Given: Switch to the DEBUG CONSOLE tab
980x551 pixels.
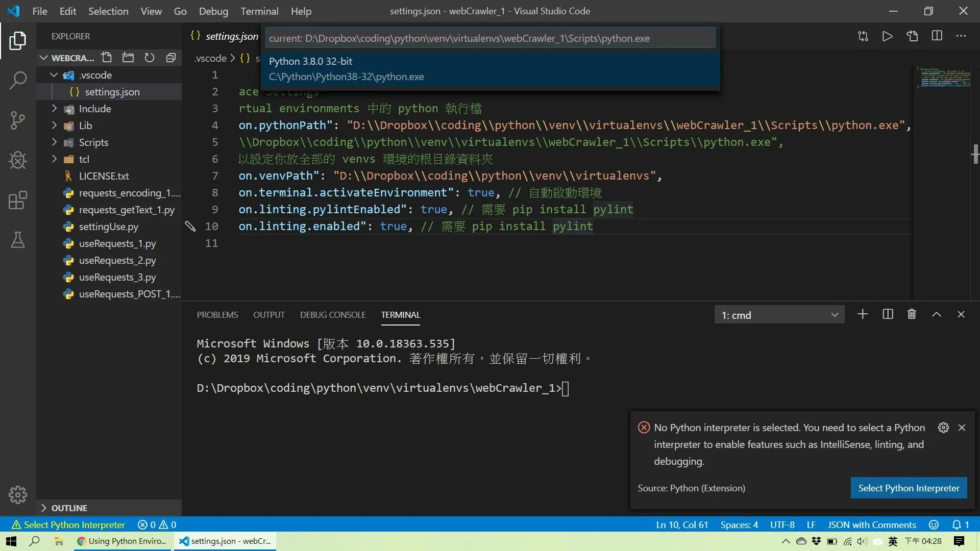Looking at the screenshot, I should pos(333,315).
